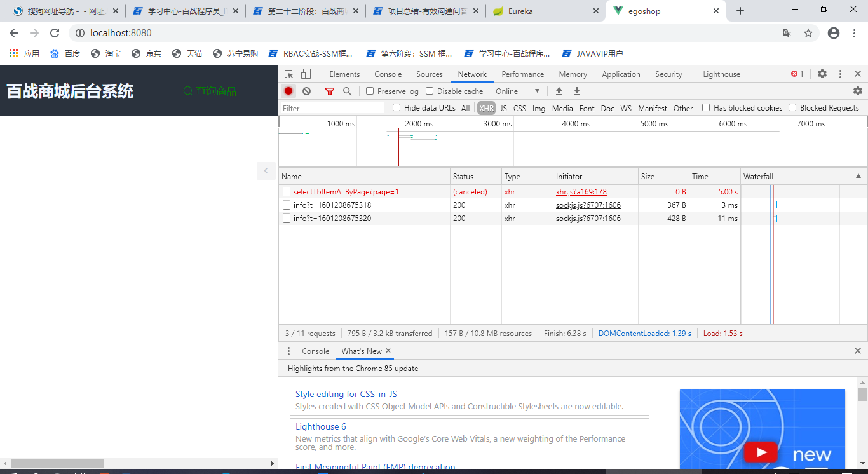The image size is (868, 474).
Task: Click the browser reload icon
Action: 55,33
